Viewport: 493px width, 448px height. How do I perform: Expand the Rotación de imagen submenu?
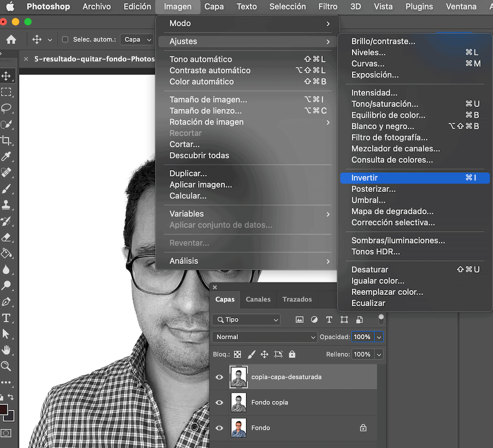coord(248,122)
